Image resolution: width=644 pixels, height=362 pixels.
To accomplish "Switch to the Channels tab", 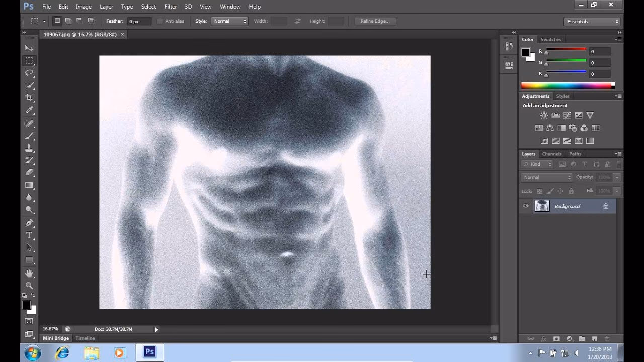I will coord(551,154).
